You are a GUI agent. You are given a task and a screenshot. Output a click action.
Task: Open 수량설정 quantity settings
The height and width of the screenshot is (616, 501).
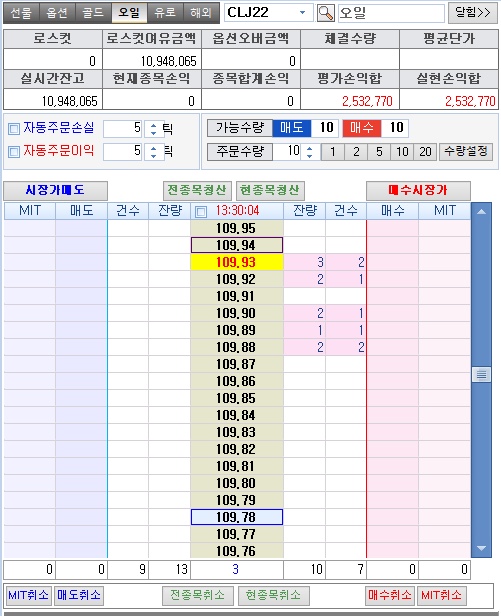point(466,152)
